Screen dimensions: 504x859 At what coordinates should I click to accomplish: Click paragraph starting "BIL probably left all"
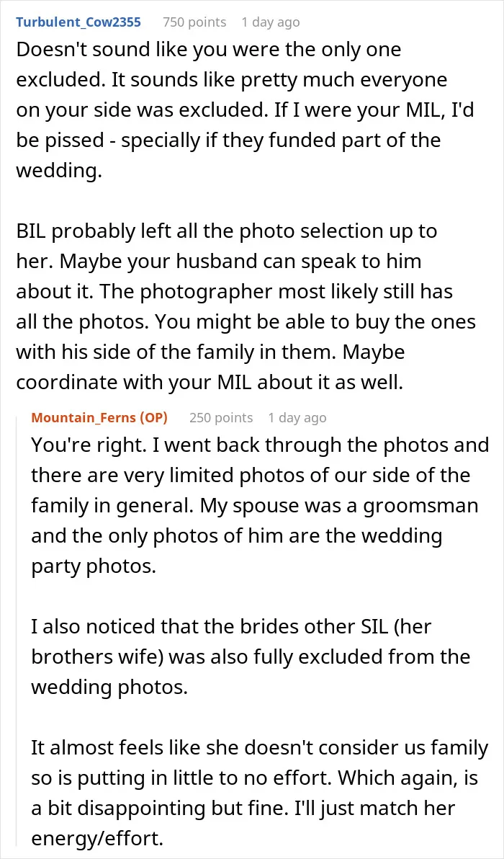coord(246,307)
